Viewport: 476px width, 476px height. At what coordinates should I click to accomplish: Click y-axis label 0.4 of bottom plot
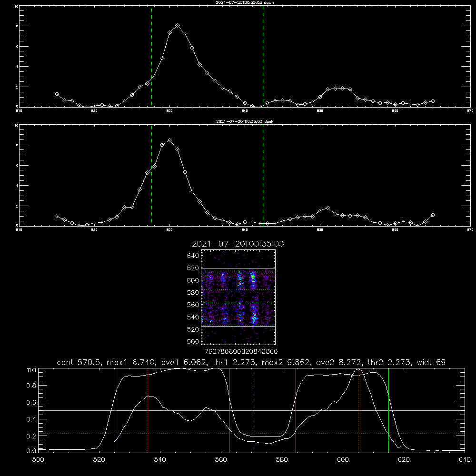click(31, 419)
